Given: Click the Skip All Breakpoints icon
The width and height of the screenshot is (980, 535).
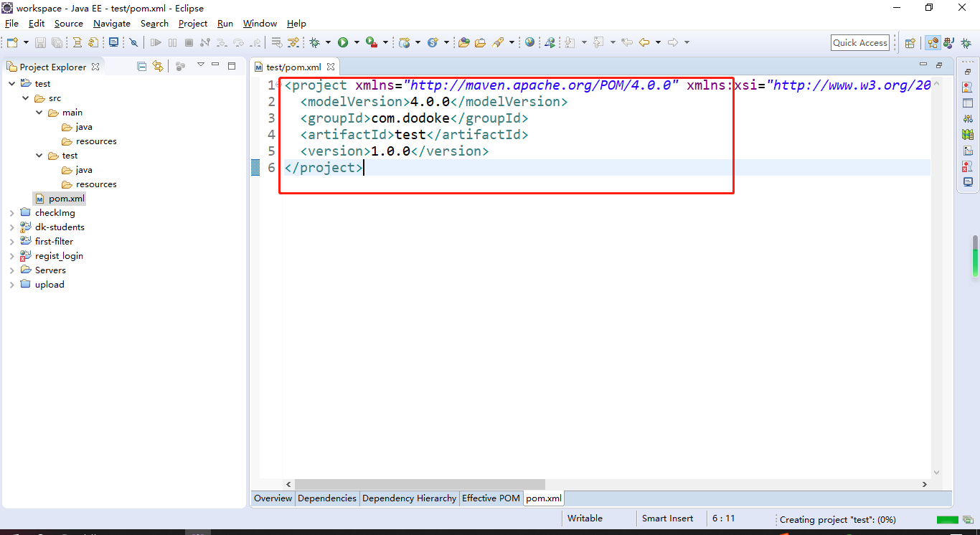Looking at the screenshot, I should pos(133,42).
